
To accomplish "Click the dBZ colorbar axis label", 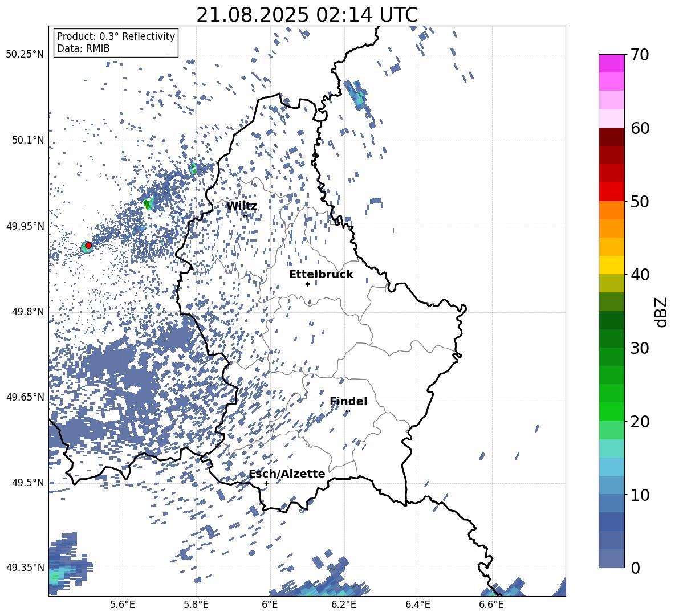I will point(662,312).
